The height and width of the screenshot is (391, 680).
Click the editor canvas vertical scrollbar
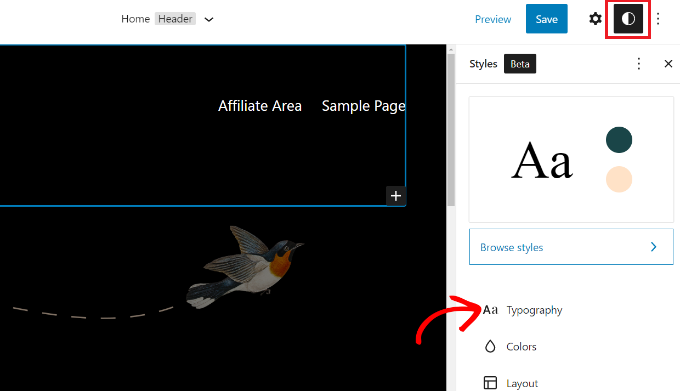coord(451,130)
